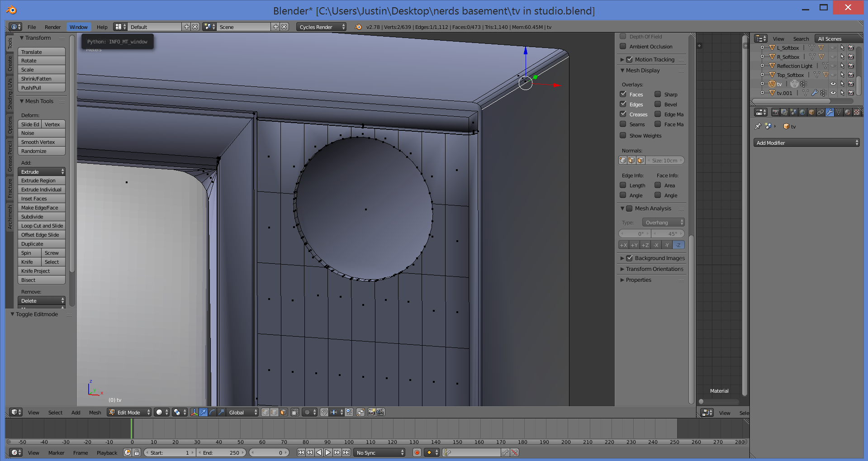Expand the Motion Tracking panel
Image resolution: width=868 pixels, height=461 pixels.
(622, 60)
